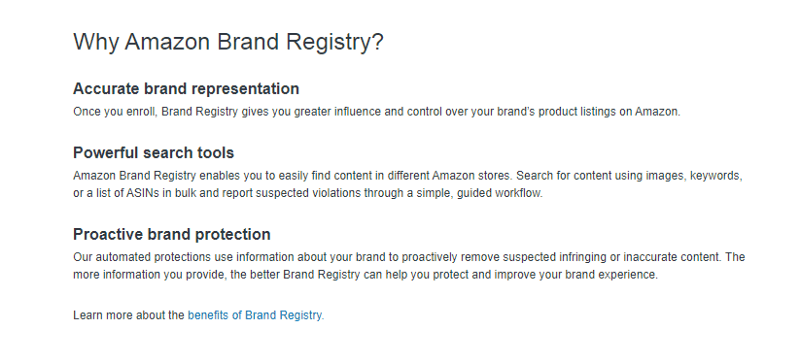
Task: Select the Proactive brand protection heading
Action: pyautogui.click(x=172, y=234)
